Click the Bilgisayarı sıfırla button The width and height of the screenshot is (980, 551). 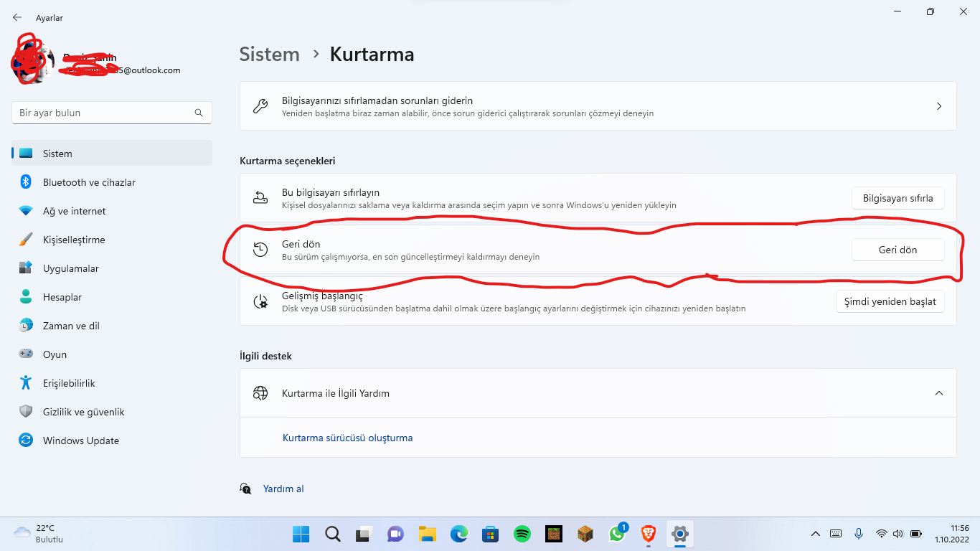[x=898, y=198]
